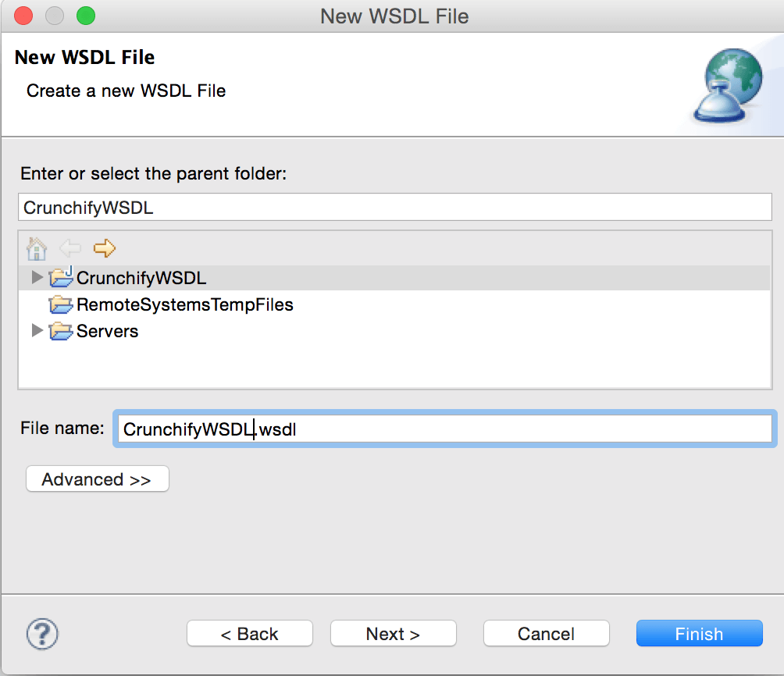Screen dimensions: 784x676
Task: Open help with the question mark icon
Action: 42,634
